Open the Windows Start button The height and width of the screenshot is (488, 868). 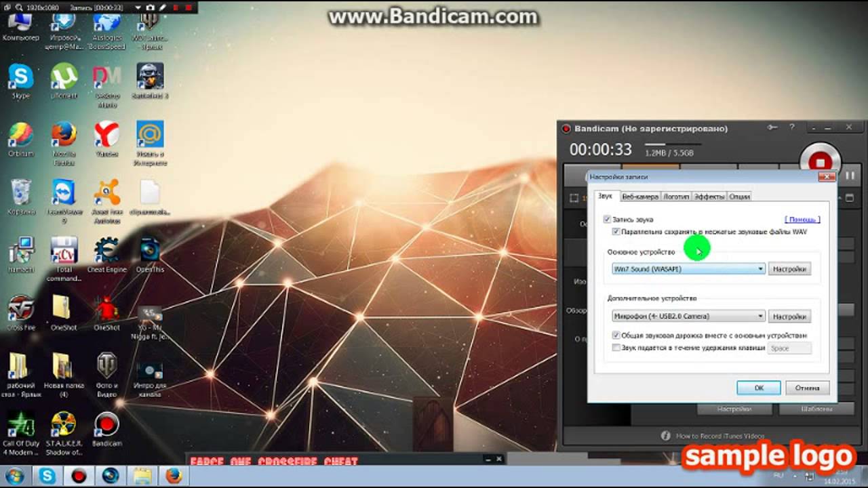[x=15, y=474]
